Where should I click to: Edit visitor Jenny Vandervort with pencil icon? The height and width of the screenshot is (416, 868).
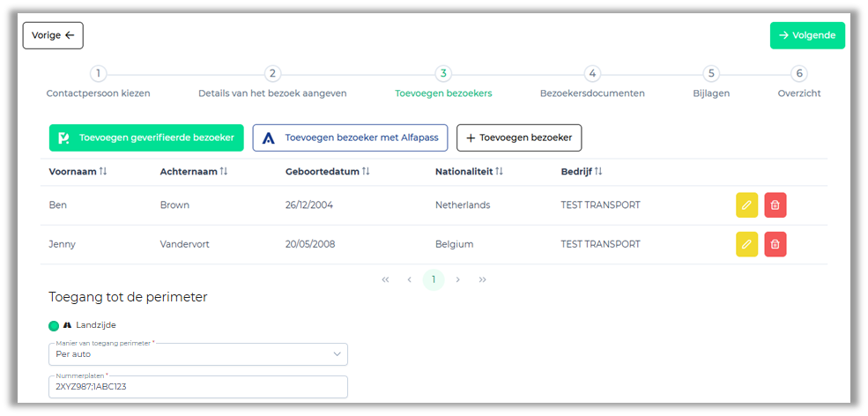pos(746,244)
